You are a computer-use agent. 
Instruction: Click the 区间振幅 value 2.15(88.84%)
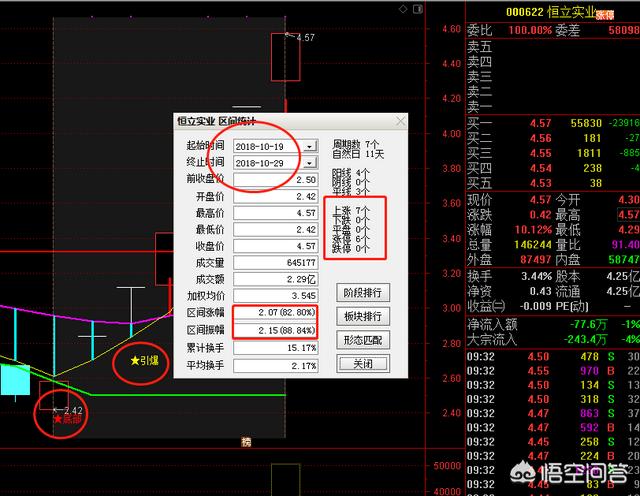(276, 330)
